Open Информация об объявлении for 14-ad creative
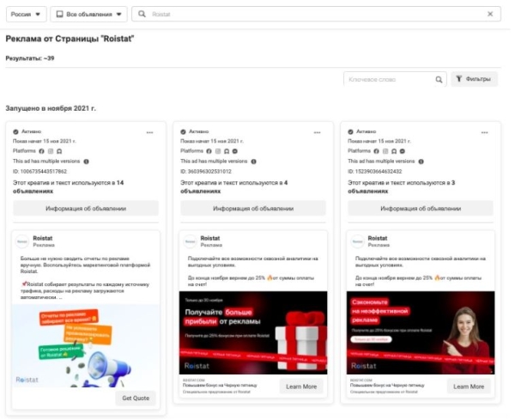Image resolution: width=515 pixels, height=420 pixels. [x=86, y=209]
